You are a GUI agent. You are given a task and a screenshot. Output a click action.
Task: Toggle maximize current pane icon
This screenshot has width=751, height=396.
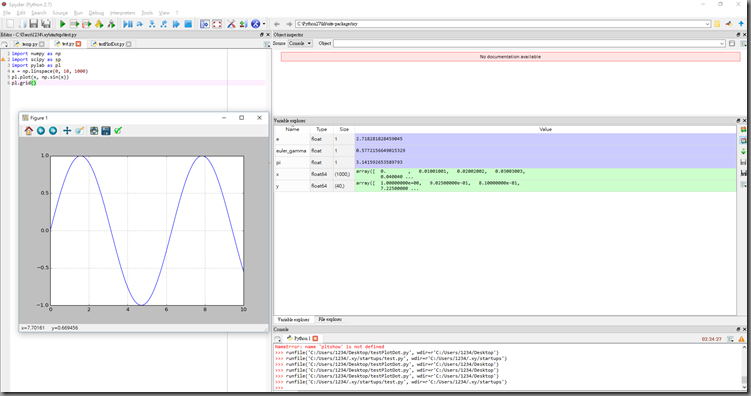click(205, 23)
